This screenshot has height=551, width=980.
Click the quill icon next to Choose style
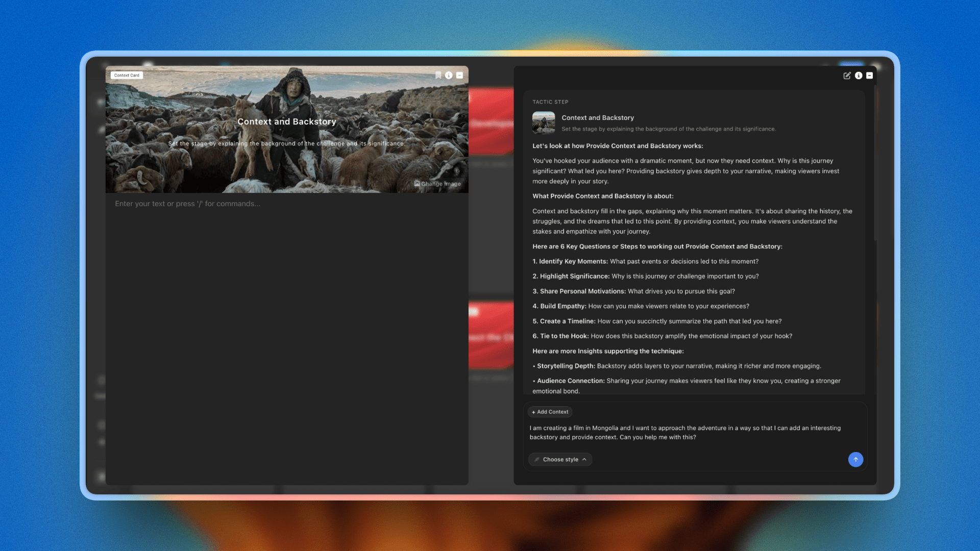536,459
